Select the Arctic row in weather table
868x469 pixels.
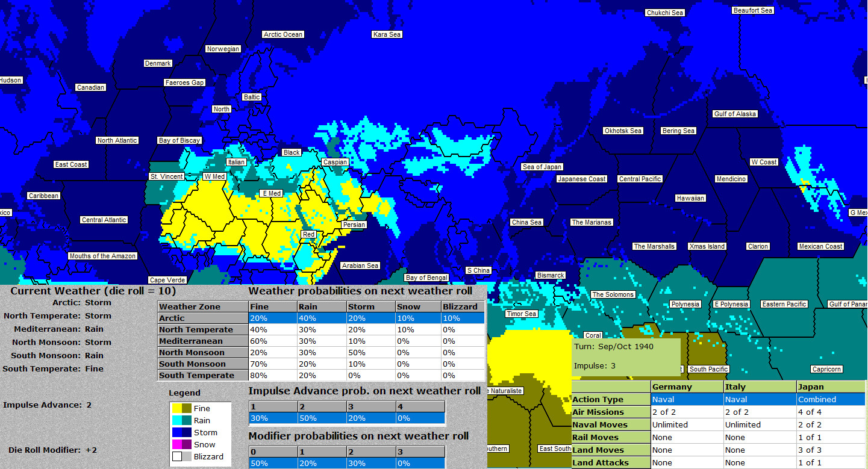pyautogui.click(x=321, y=318)
